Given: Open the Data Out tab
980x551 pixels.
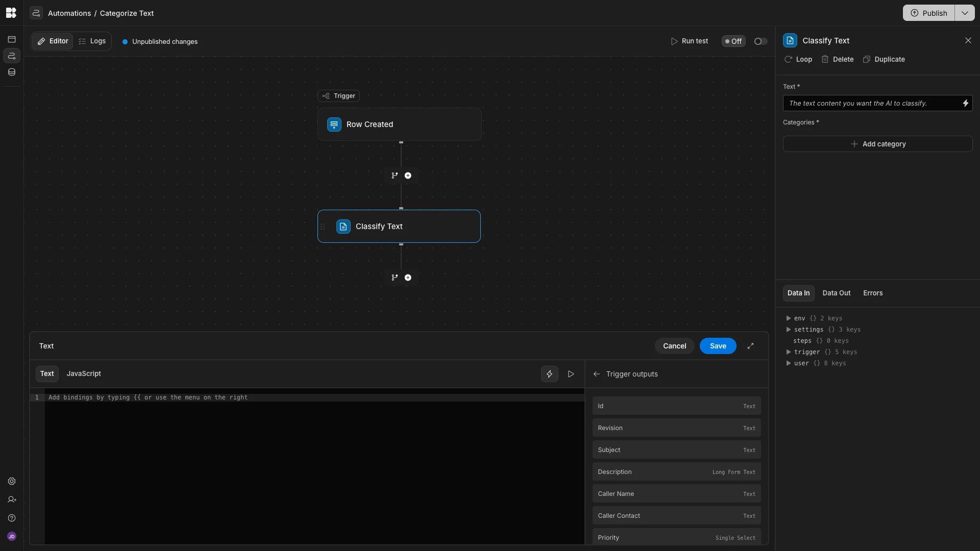Looking at the screenshot, I should [836, 293].
